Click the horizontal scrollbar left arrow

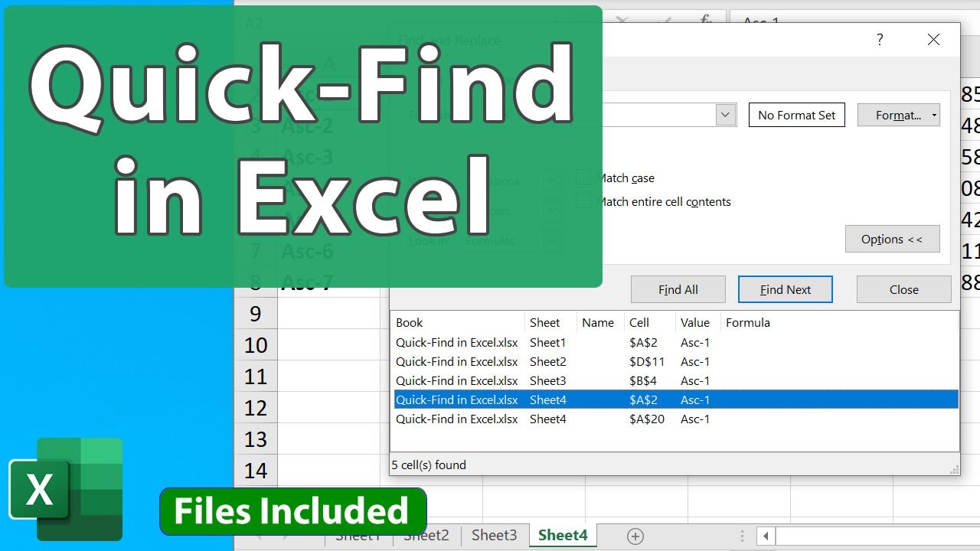[766, 536]
